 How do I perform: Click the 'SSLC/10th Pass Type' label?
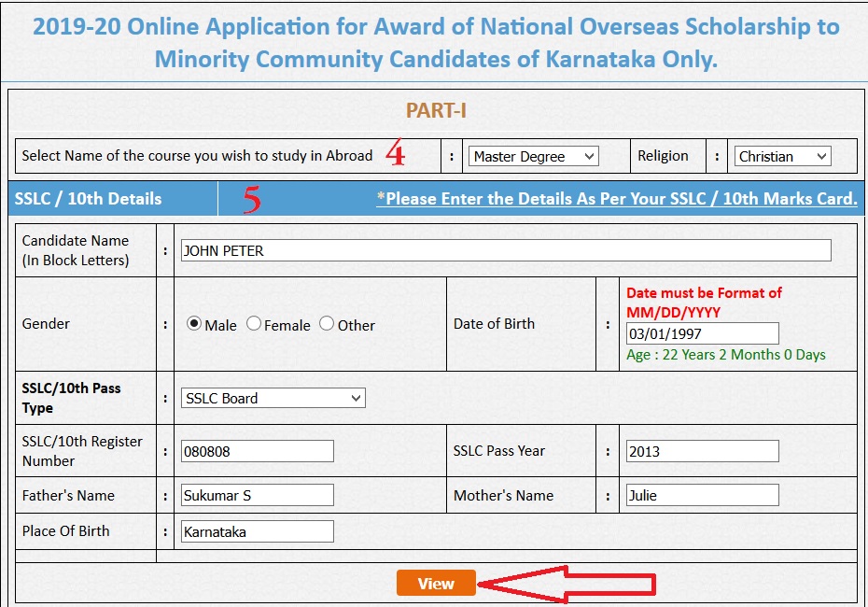[x=71, y=398]
